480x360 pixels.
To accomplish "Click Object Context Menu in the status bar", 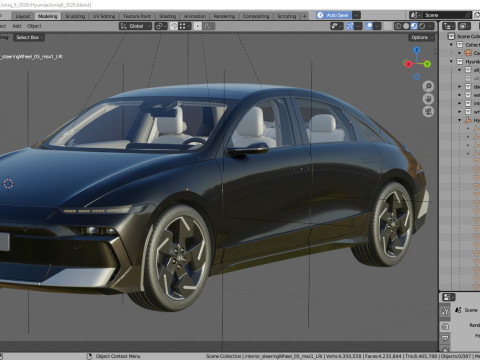I will point(118,356).
